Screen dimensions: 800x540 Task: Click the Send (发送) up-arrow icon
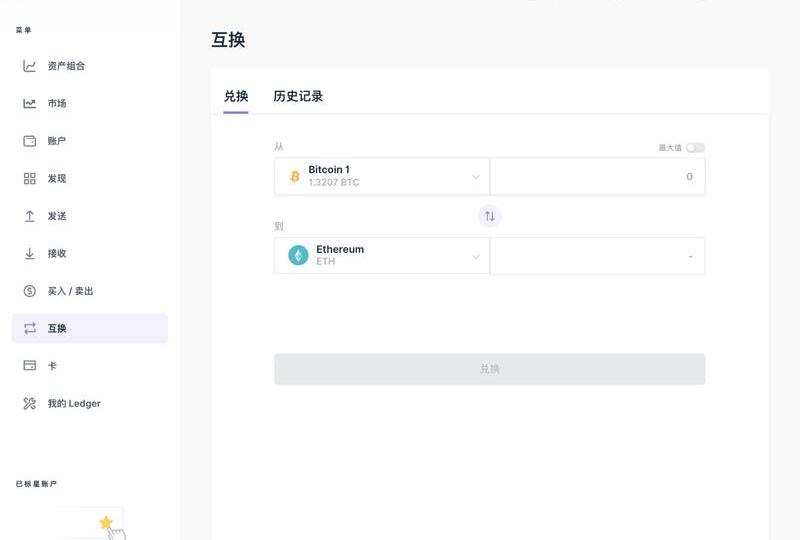[x=30, y=216]
